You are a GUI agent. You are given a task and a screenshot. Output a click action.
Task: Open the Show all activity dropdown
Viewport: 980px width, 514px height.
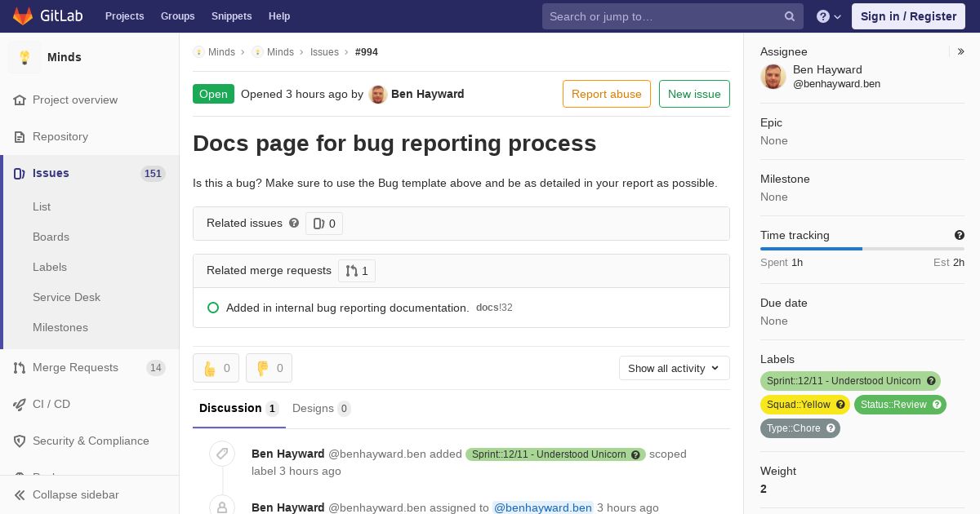tap(675, 368)
